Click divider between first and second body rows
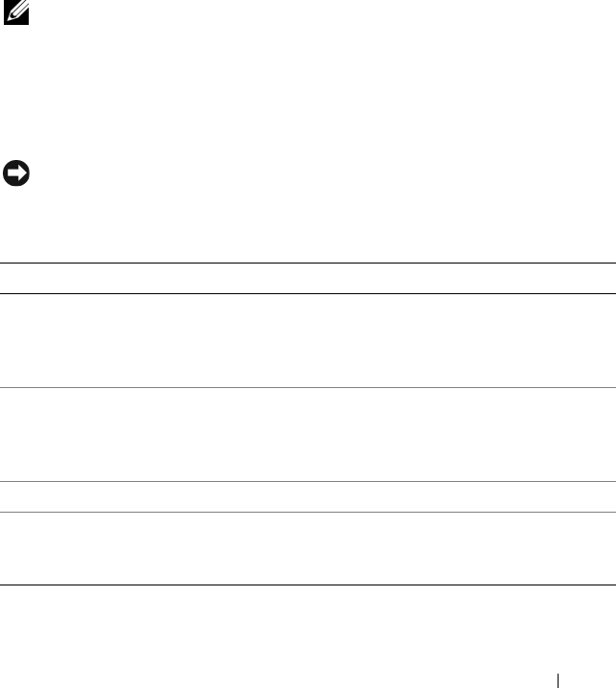 tap(308, 387)
